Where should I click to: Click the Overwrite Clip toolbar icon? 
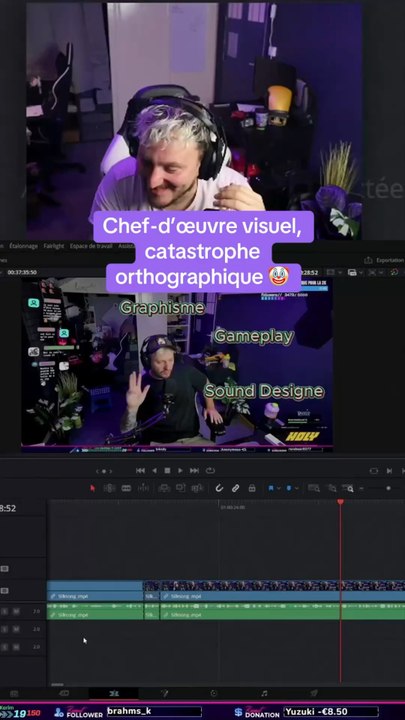pos(180,488)
